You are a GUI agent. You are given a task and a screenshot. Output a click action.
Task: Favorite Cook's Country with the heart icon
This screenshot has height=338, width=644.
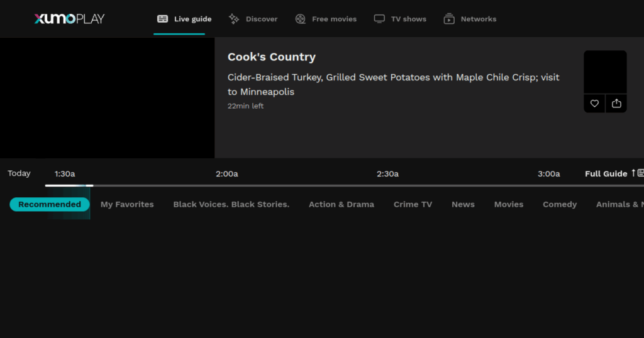[x=594, y=104]
